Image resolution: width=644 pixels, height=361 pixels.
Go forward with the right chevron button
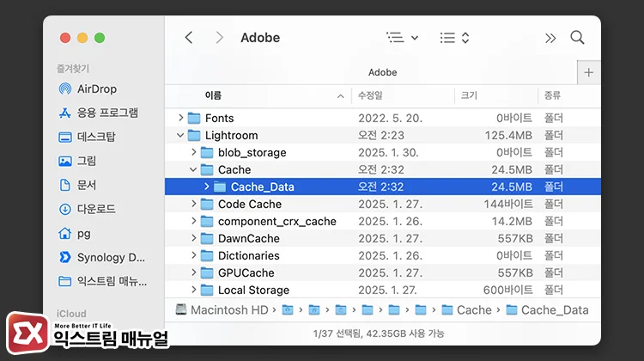[220, 38]
